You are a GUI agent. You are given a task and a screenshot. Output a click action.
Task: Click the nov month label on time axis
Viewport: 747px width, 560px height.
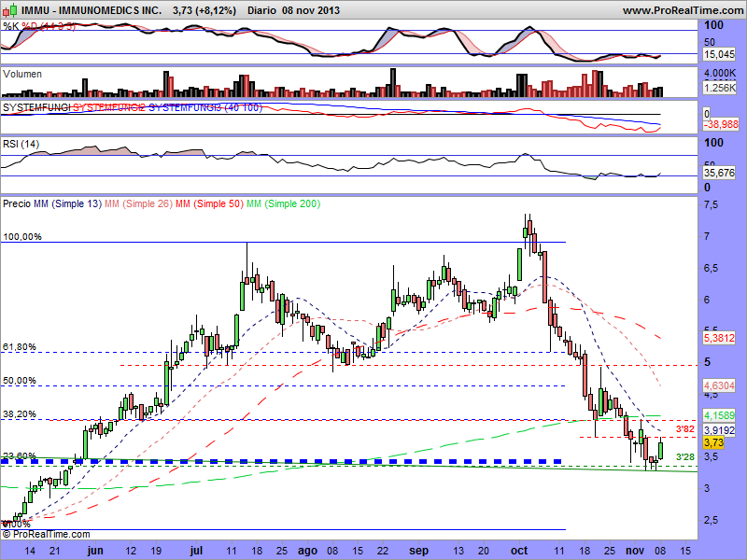click(x=635, y=551)
